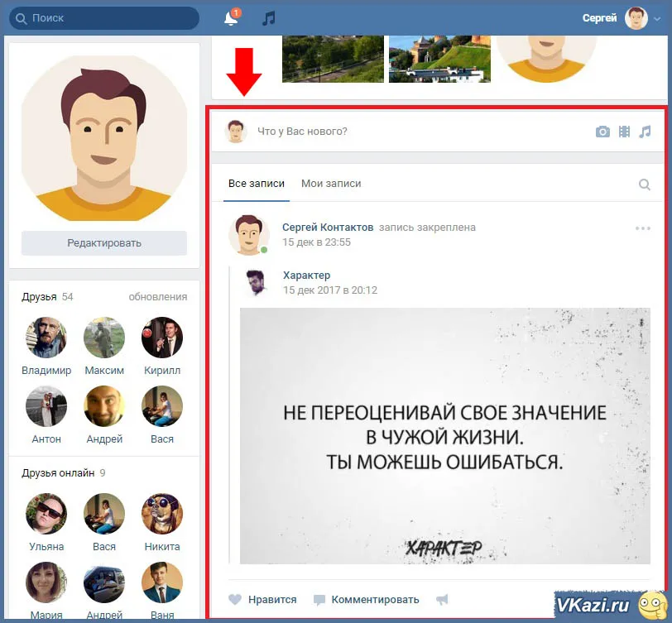Open post options three-dots menu
Screen dimensions: 672x623
pyautogui.click(x=643, y=228)
